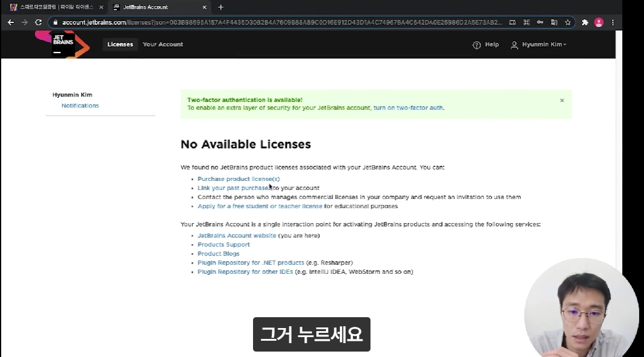Open the Help link in the header
The image size is (644, 357).
[492, 45]
